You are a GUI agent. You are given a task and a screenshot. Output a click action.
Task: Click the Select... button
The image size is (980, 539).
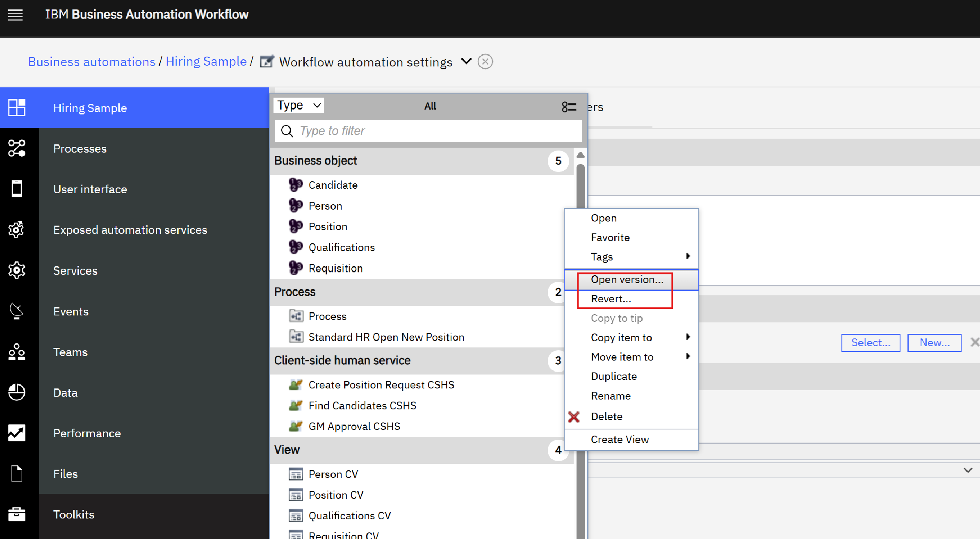[871, 343]
